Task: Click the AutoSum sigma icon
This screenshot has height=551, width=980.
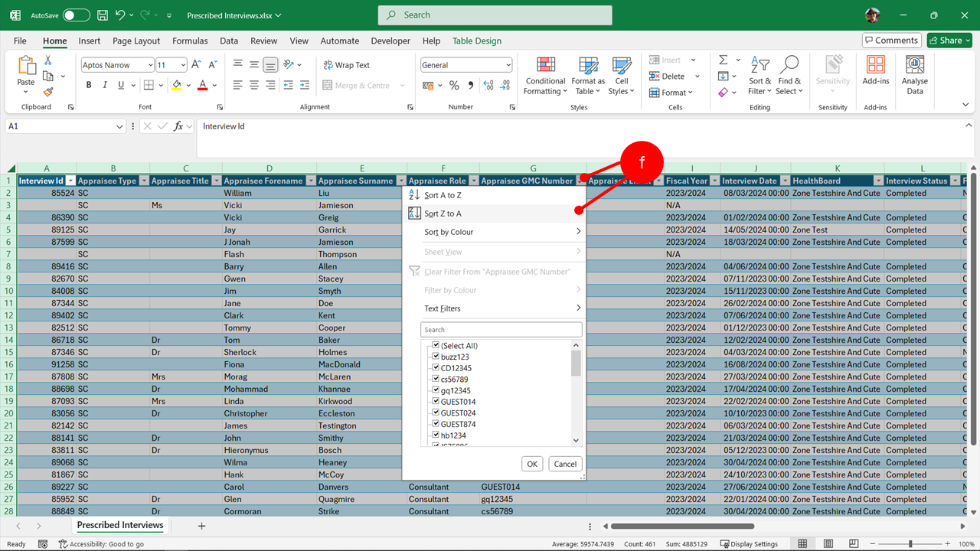Action: 723,60
